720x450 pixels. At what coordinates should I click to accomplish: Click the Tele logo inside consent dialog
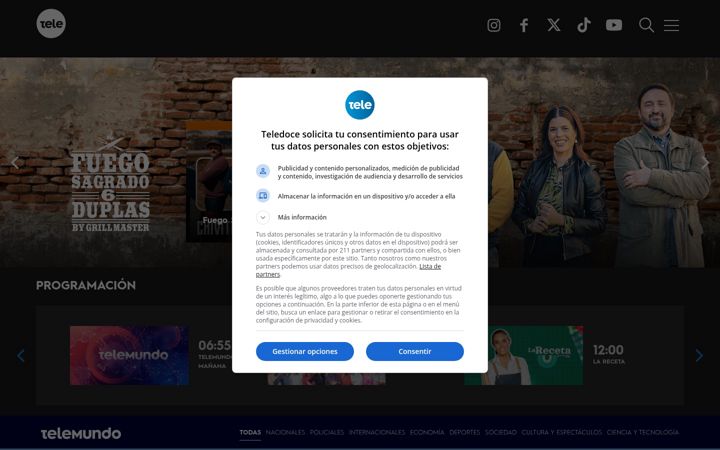tap(360, 105)
